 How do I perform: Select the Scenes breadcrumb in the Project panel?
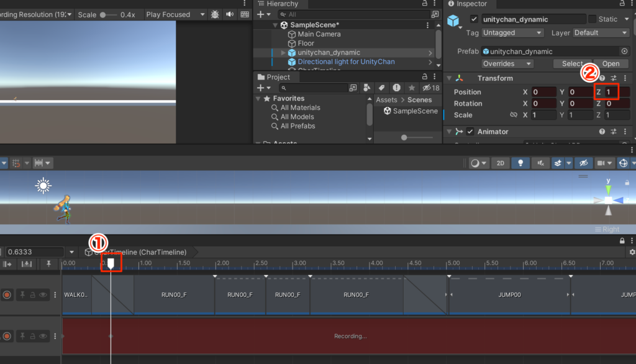(419, 100)
